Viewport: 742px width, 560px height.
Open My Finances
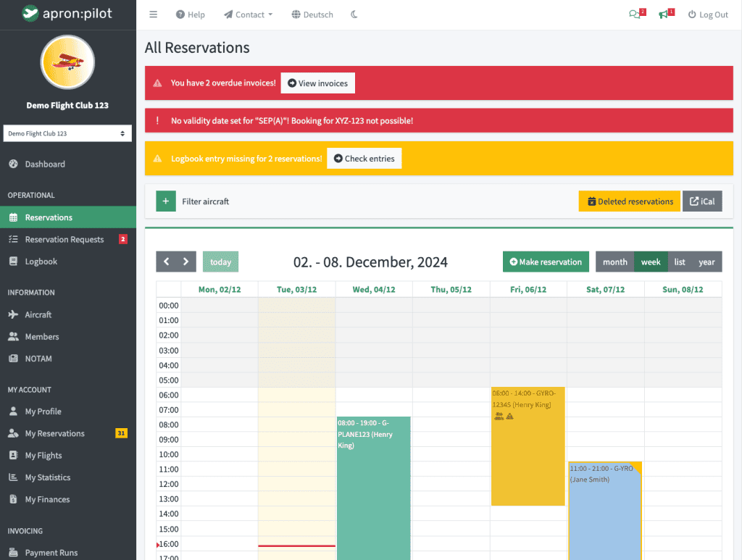click(x=68, y=499)
